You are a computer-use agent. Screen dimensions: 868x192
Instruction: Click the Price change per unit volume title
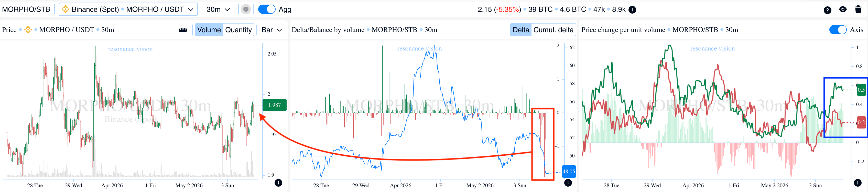[623, 30]
